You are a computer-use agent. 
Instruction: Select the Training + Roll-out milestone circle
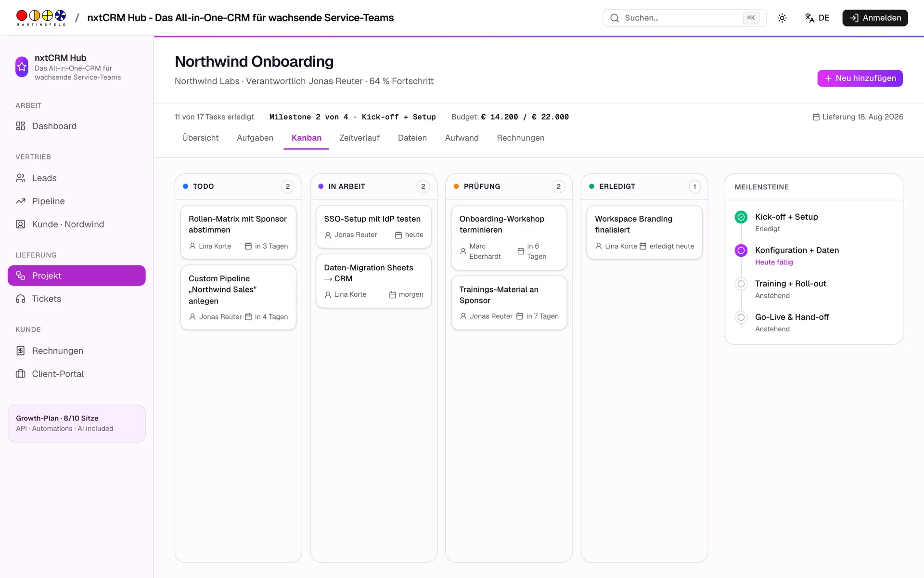point(741,284)
